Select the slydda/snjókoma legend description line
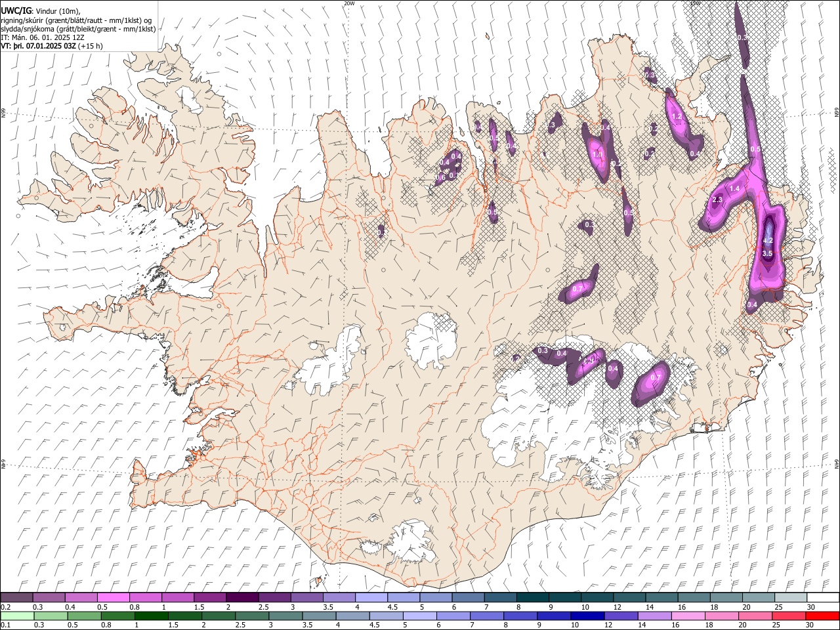The width and height of the screenshot is (840, 630). (78, 29)
